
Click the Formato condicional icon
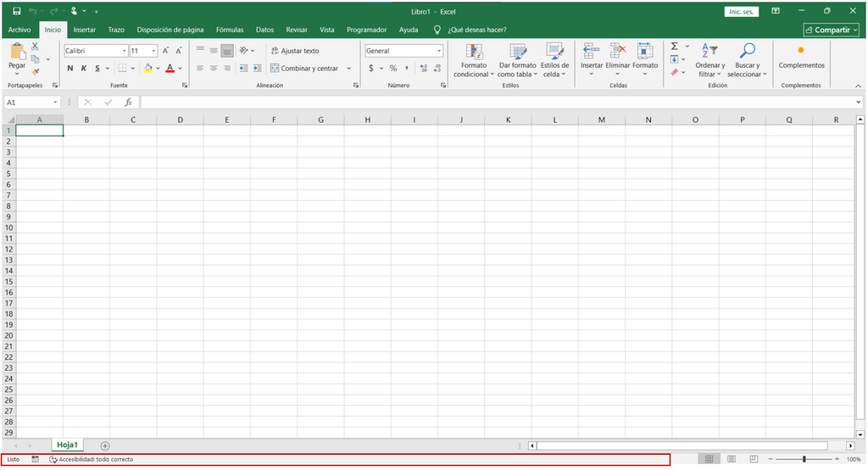[474, 52]
